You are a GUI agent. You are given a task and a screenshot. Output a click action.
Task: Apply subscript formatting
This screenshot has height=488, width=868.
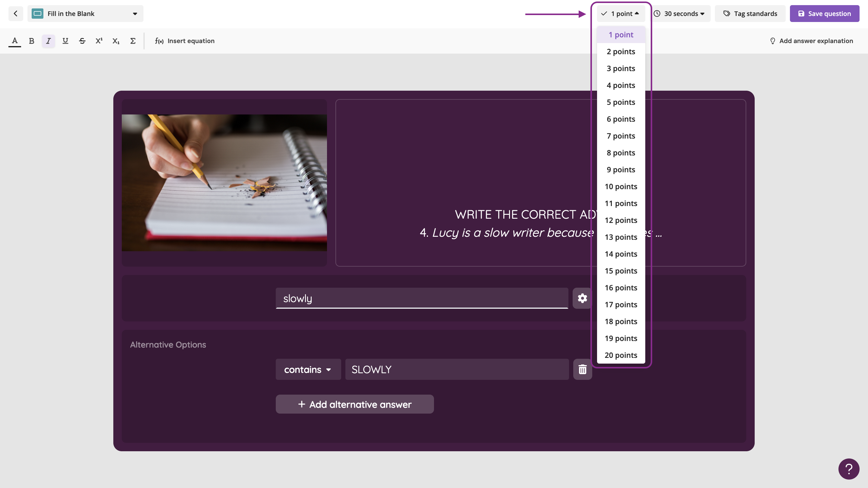click(115, 41)
